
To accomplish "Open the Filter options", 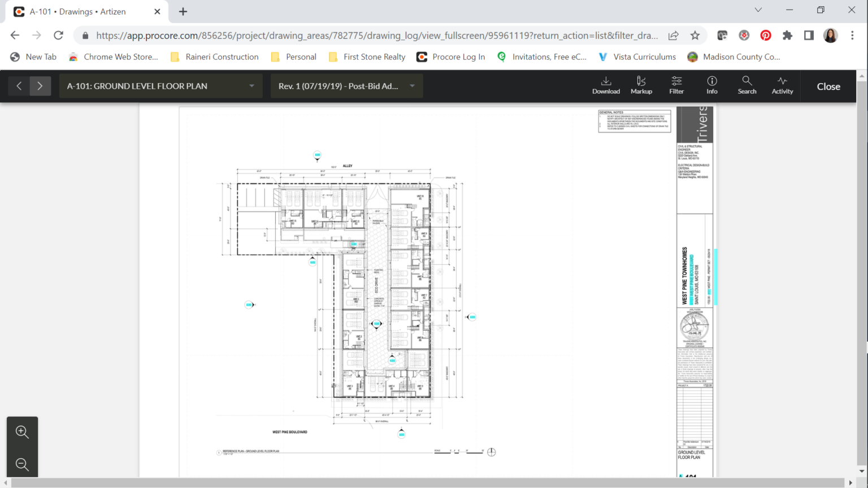I will (676, 86).
